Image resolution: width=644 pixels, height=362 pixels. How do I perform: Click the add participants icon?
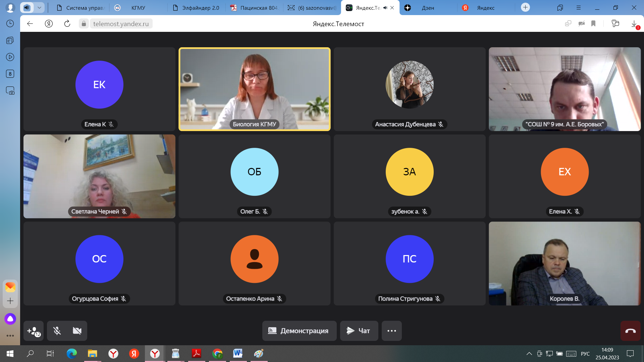34,331
